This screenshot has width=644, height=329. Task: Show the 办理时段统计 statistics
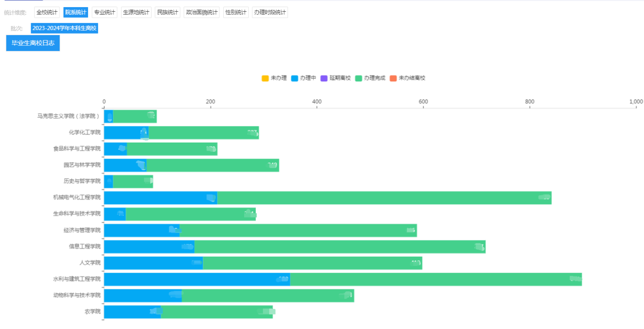[x=270, y=12]
